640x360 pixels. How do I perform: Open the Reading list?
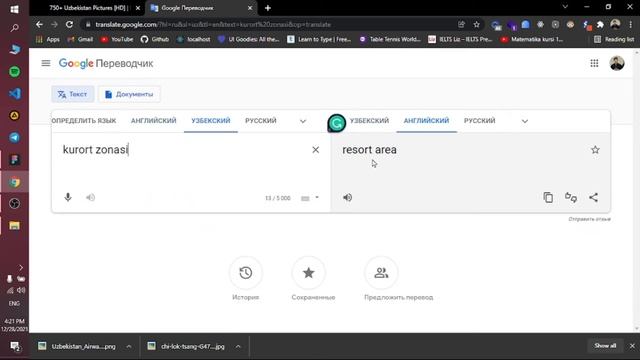[x=614, y=40]
